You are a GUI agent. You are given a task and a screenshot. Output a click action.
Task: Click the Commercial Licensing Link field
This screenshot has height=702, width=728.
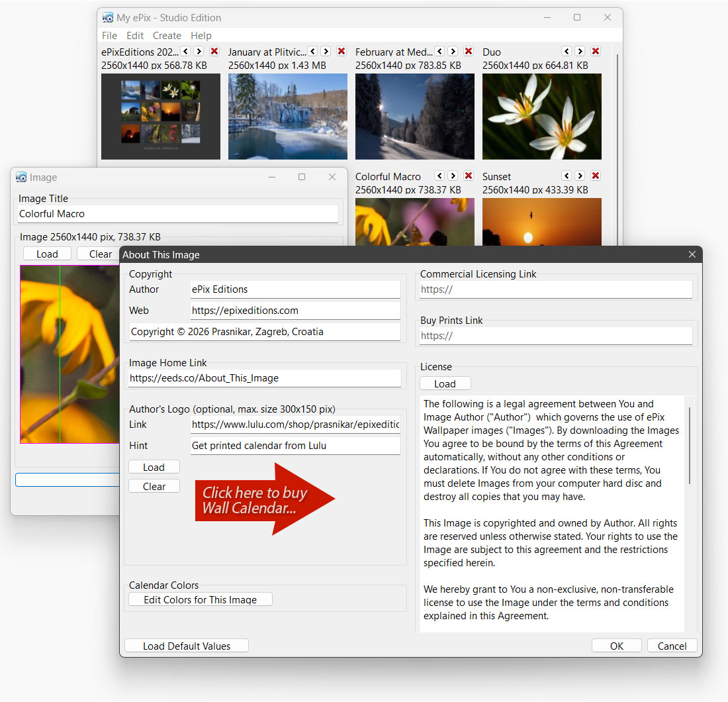(556, 289)
